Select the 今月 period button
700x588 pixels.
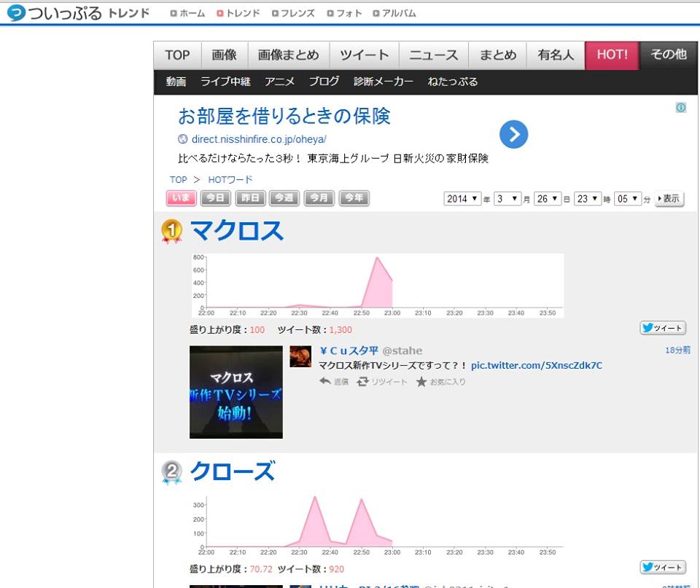319,198
